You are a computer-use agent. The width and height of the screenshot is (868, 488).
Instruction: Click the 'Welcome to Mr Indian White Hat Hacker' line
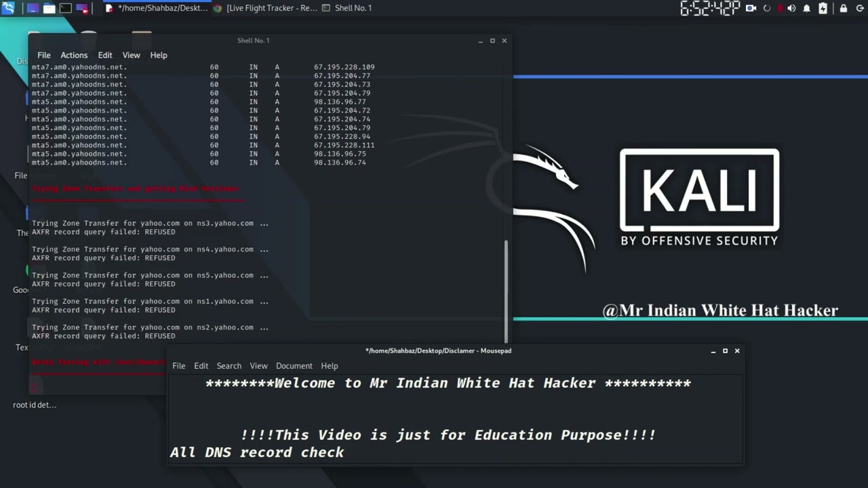(448, 384)
